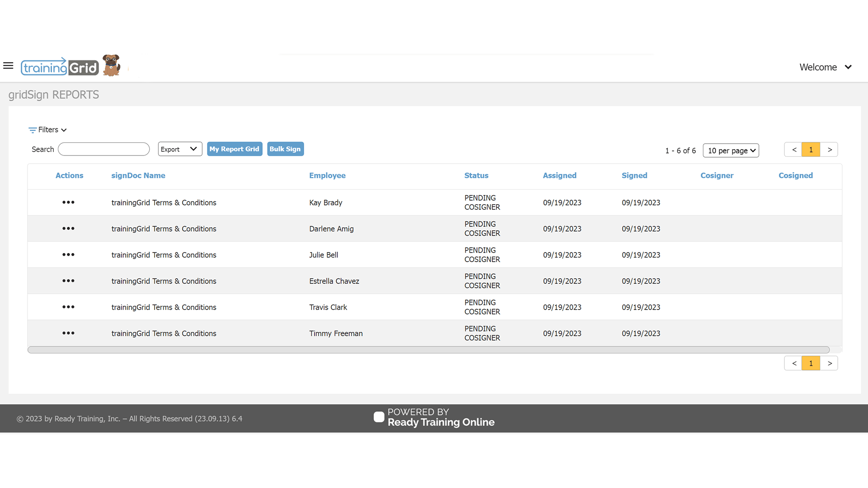Open the hamburger navigation menu
868x488 pixels.
[8, 66]
